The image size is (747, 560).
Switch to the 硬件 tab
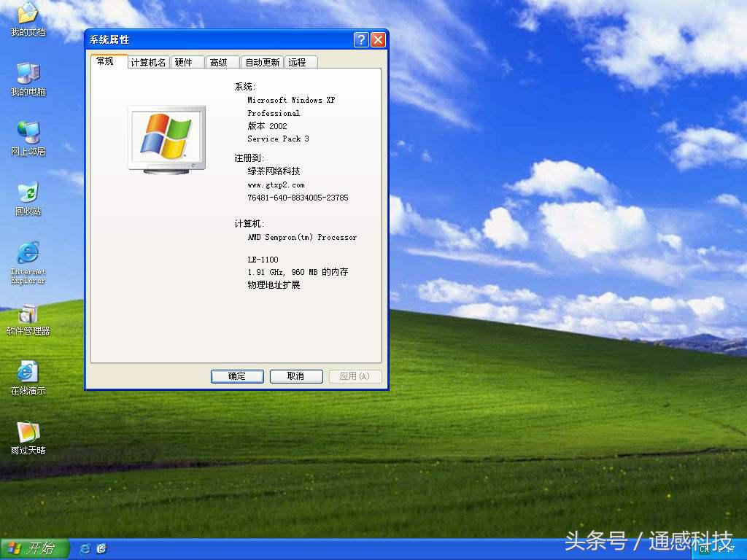187,62
